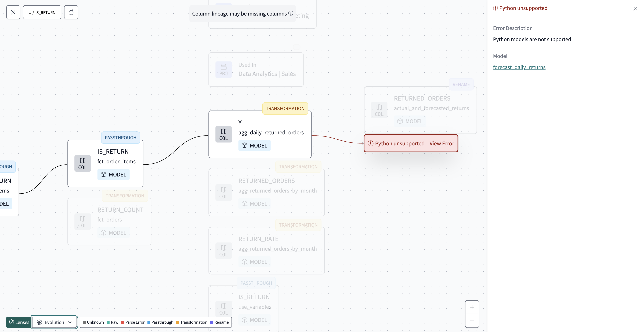This screenshot has width=644, height=332.
Task: Click the refresh/reload icon in toolbar
Action: 71,12
